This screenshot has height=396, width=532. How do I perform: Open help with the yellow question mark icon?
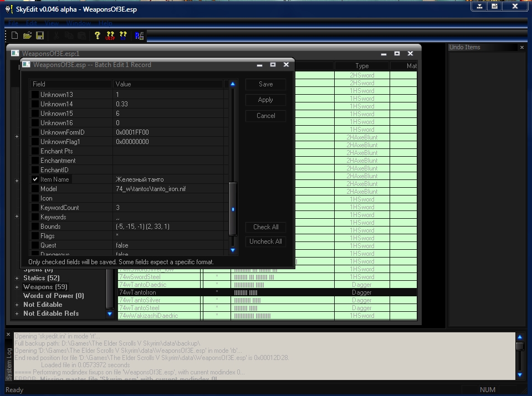coord(98,35)
